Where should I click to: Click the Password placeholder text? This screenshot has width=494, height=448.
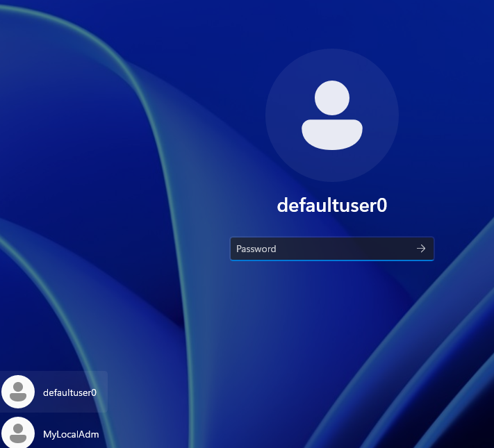coord(256,249)
